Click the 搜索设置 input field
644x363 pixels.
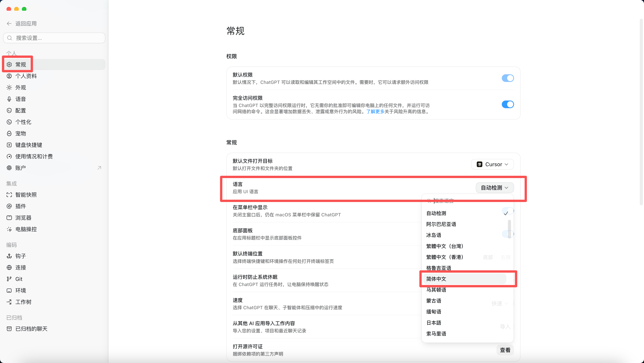click(54, 38)
